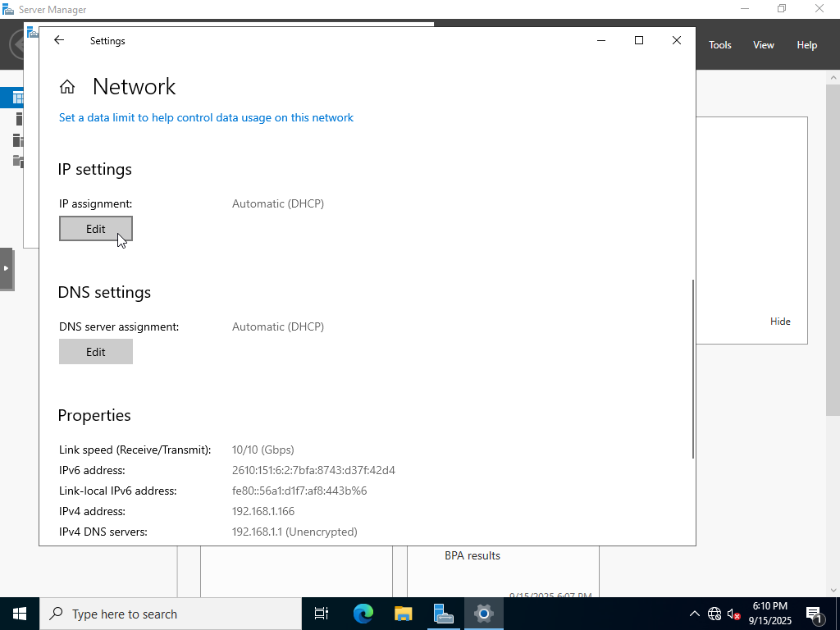Open All Servers from sidebar icon
The height and width of the screenshot is (630, 840).
(18, 140)
